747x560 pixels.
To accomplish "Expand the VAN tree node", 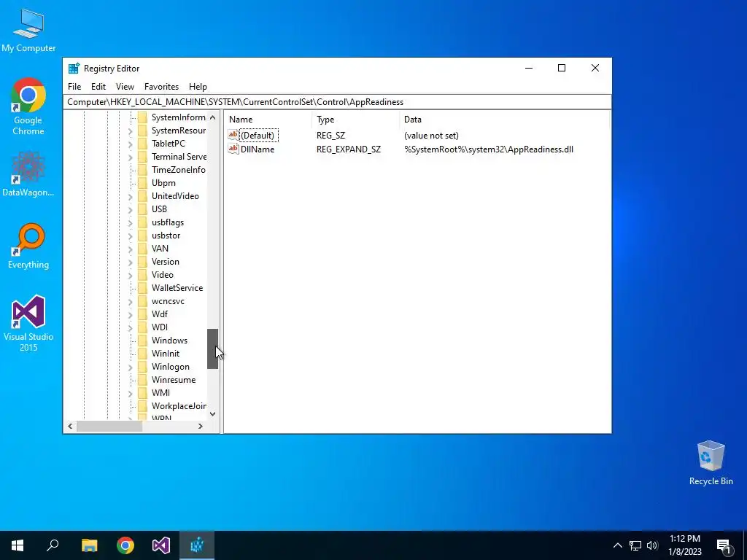I will click(130, 249).
